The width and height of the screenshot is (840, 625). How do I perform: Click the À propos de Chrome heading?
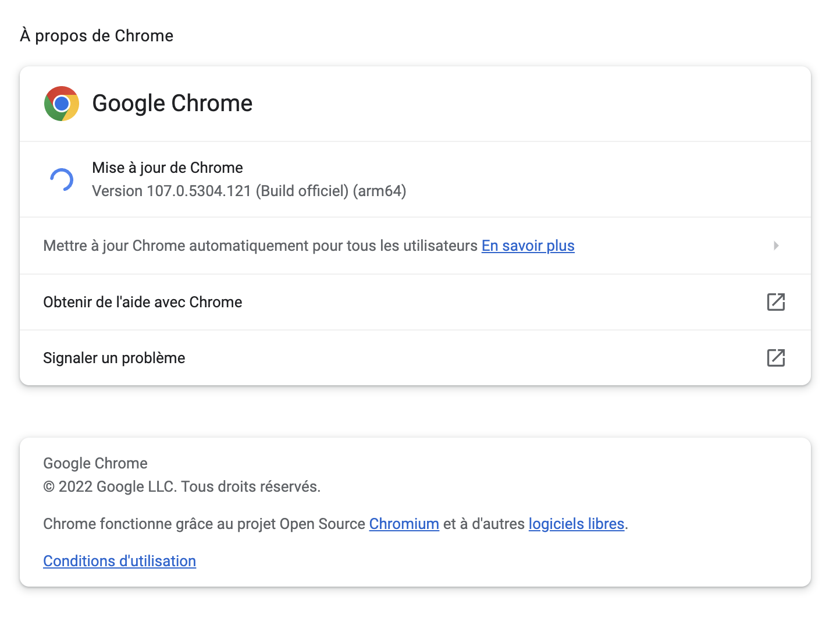point(97,35)
